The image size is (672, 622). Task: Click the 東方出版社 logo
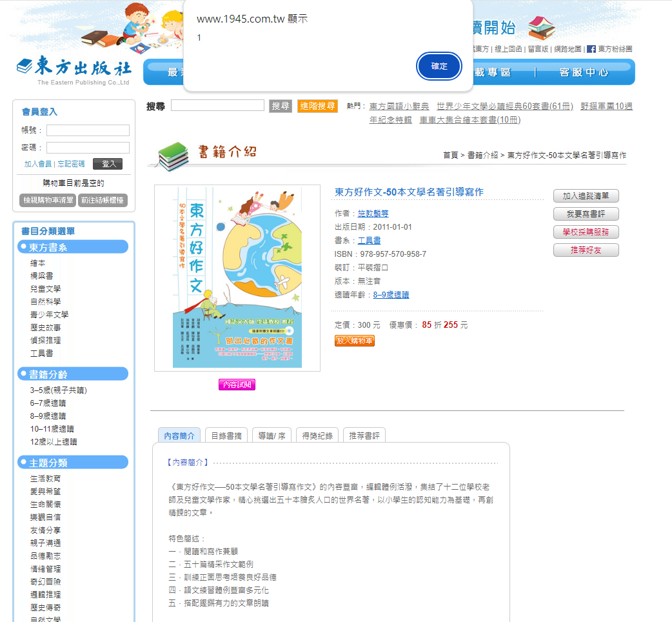[74, 70]
